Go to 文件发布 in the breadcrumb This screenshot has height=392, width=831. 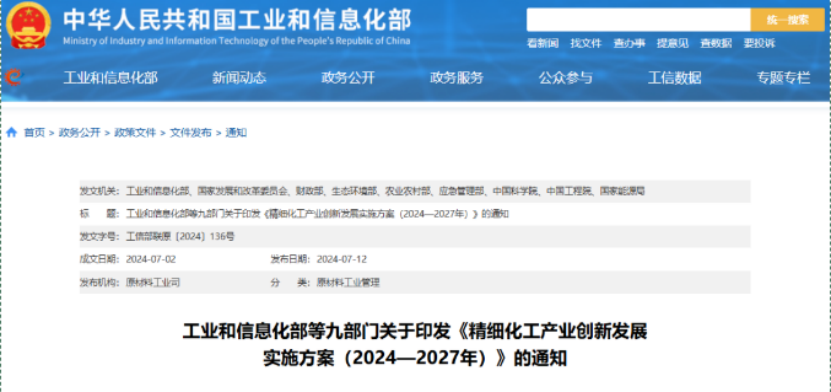click(x=191, y=132)
